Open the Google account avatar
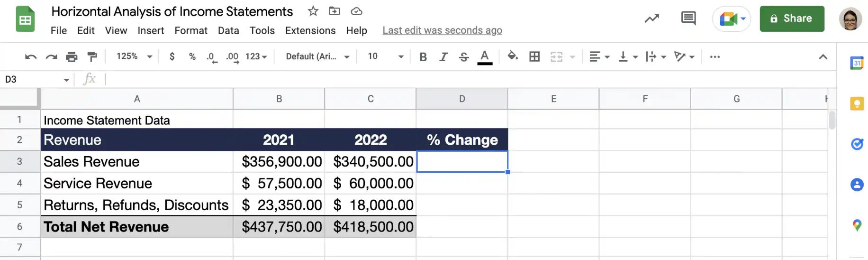This screenshot has height=260, width=868. tap(850, 19)
